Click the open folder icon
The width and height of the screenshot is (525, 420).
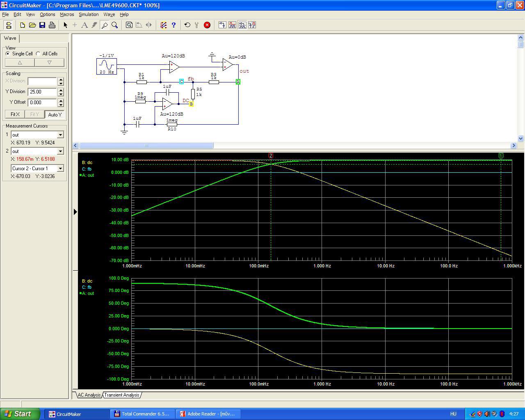[32, 25]
